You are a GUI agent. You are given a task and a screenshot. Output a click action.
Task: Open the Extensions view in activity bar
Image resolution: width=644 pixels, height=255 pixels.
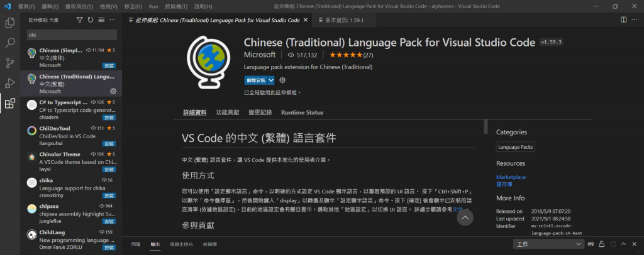[x=10, y=103]
